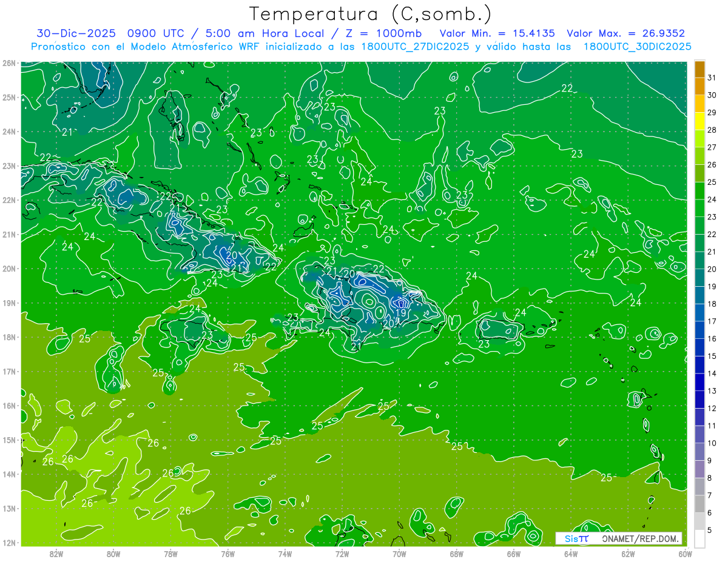Image resolution: width=728 pixels, height=562 pixels.
Task: Select the date text "30-Dic-2025"
Action: click(77, 33)
